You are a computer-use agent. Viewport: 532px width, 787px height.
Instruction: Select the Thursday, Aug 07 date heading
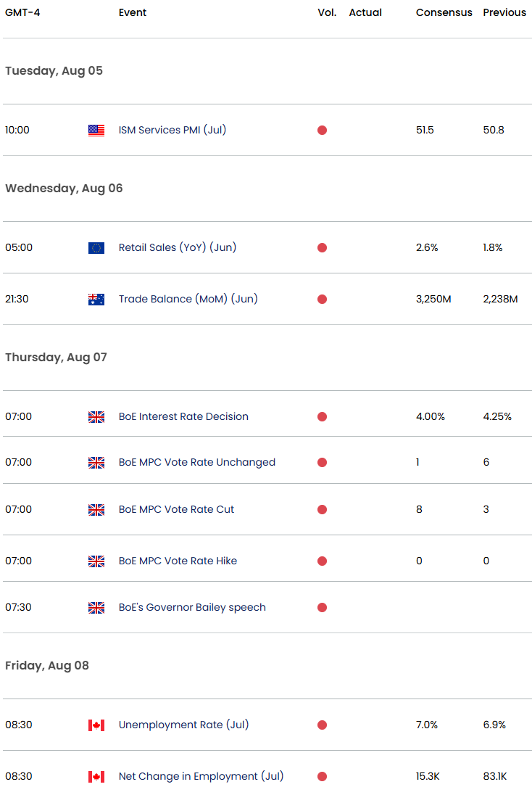pos(56,357)
